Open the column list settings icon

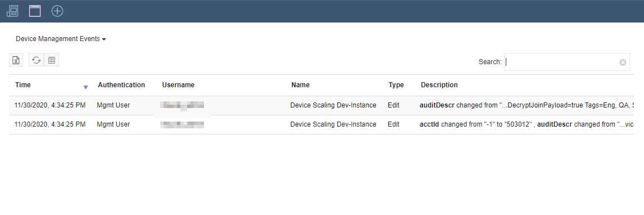pyautogui.click(x=51, y=60)
